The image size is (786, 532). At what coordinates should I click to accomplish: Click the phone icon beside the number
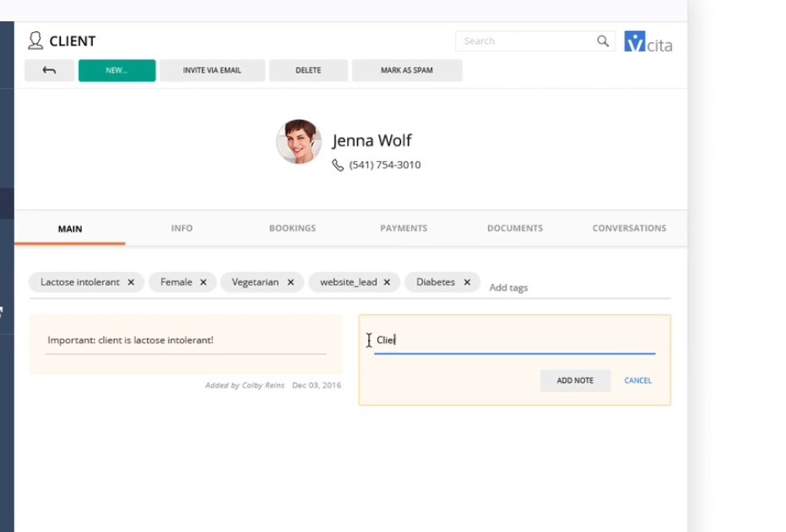(338, 166)
